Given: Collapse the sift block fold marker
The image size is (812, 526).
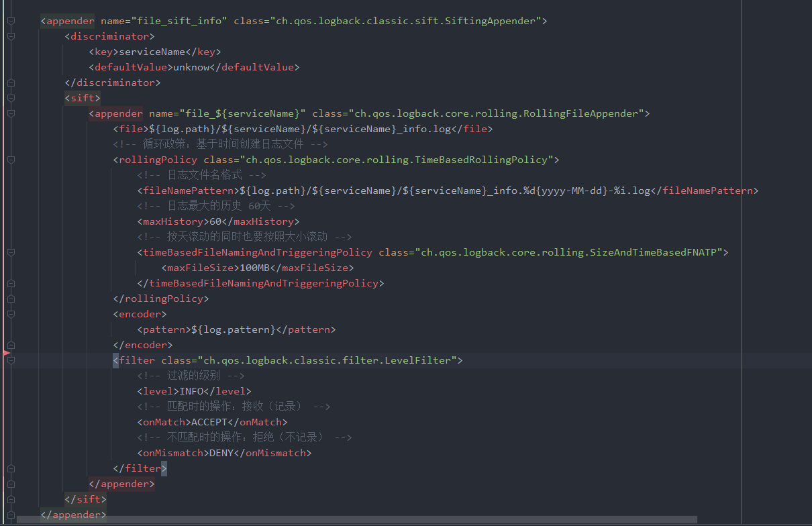Looking at the screenshot, I should pos(11,98).
